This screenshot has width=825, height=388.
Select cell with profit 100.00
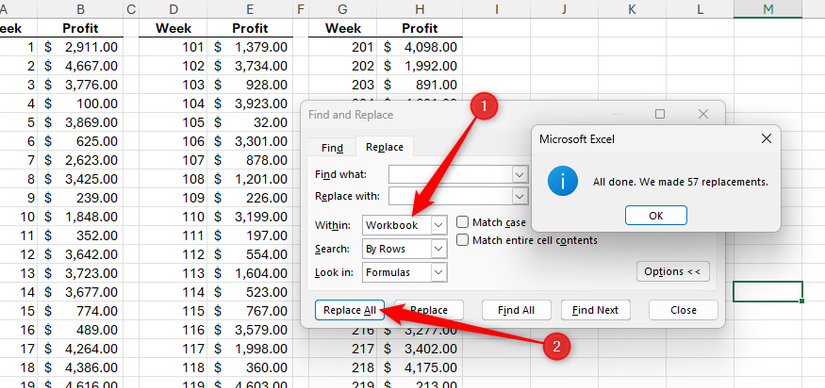point(81,104)
